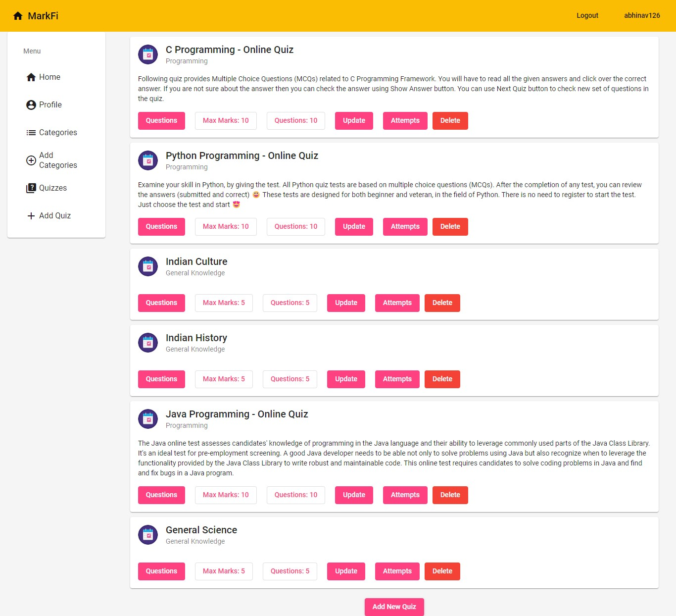This screenshot has width=676, height=616.
Task: Open Questions for Java Programming quiz
Action: tap(161, 495)
